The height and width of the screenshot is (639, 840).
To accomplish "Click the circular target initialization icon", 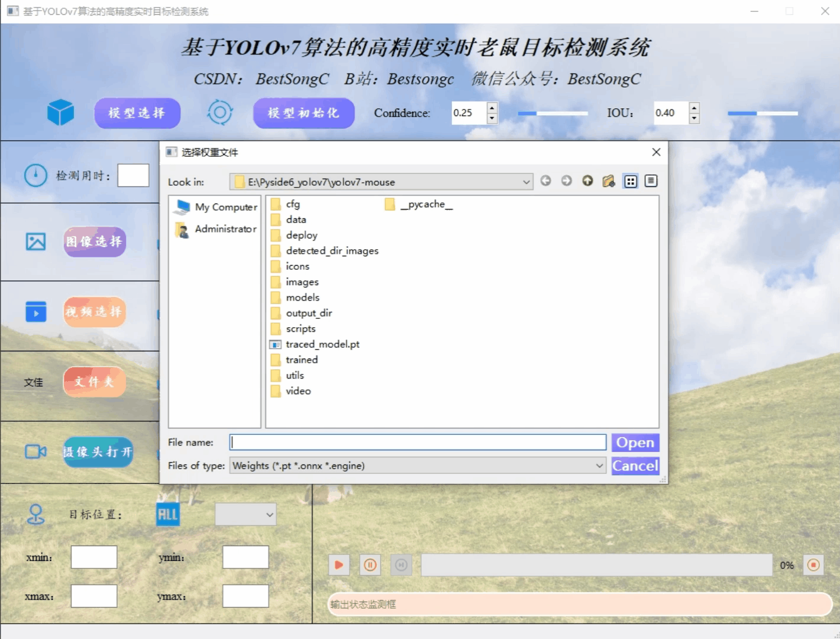I will (x=220, y=112).
